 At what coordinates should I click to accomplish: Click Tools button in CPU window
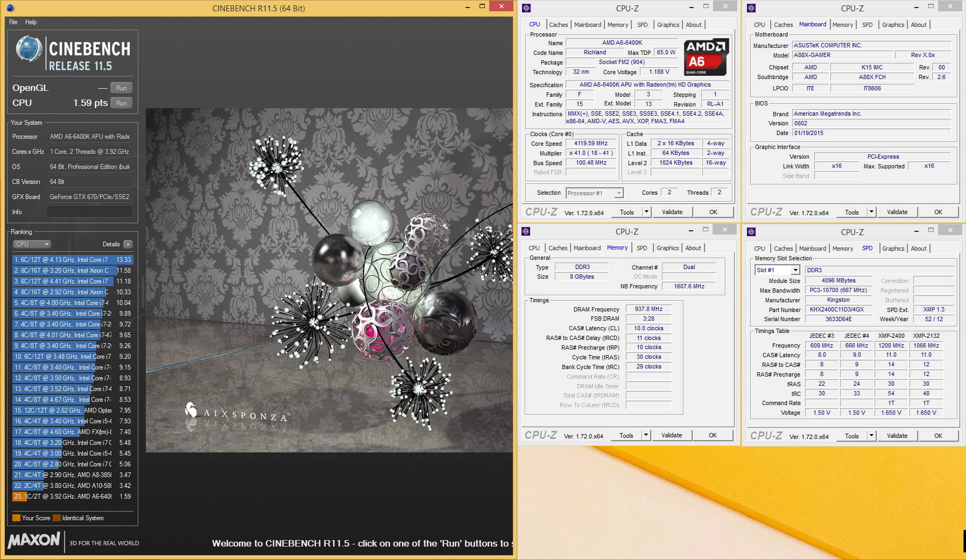click(x=627, y=212)
